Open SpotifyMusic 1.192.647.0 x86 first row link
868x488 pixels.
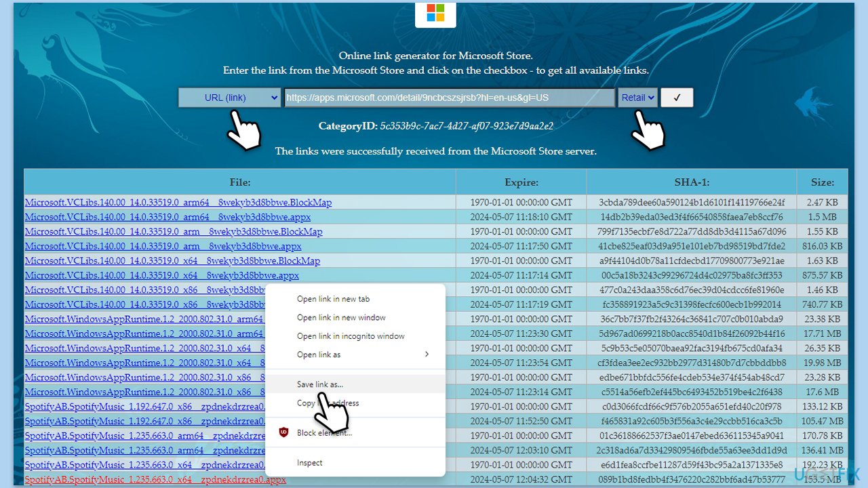(x=145, y=407)
